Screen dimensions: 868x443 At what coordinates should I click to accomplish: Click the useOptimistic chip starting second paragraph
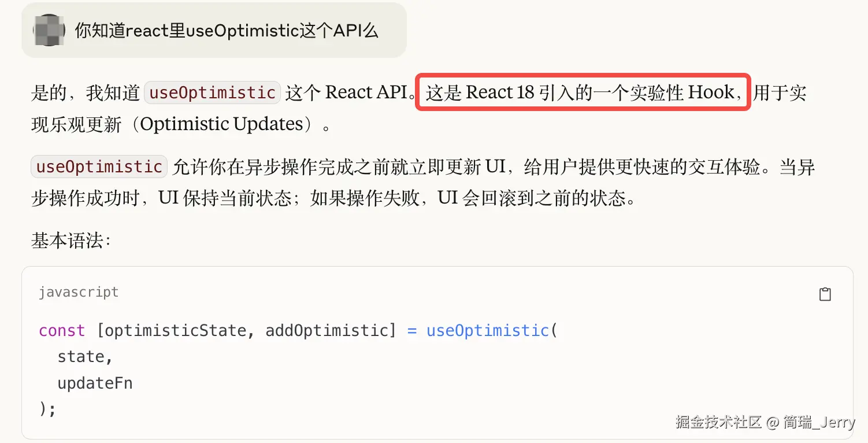tap(99, 167)
